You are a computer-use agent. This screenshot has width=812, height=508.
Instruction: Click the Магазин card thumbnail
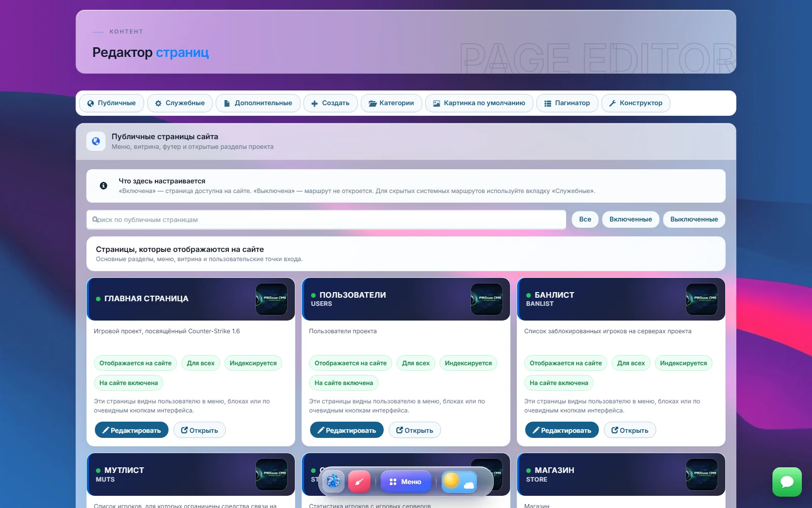[702, 474]
